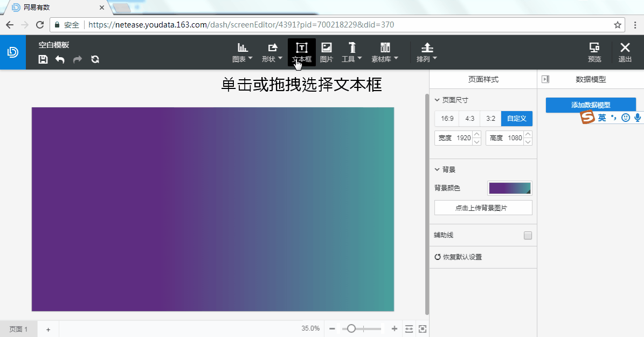The image size is (644, 337).
Task: Click 点击上传背景图片 upload button
Action: pos(483,208)
